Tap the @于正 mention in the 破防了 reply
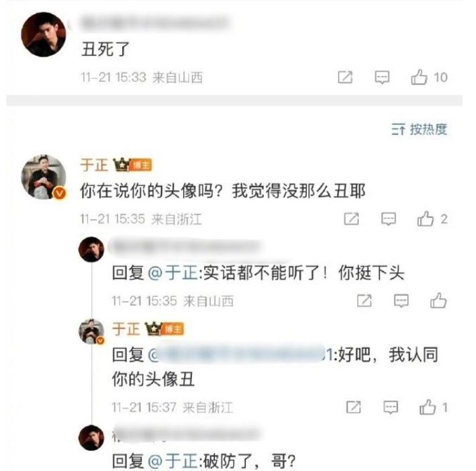 173,461
